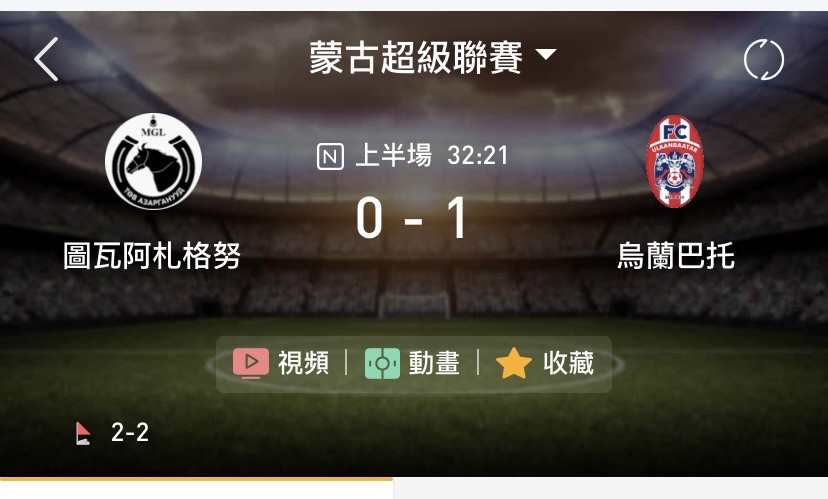828x499 pixels.
Task: Select the 動畫 animation option
Action: tap(435, 363)
